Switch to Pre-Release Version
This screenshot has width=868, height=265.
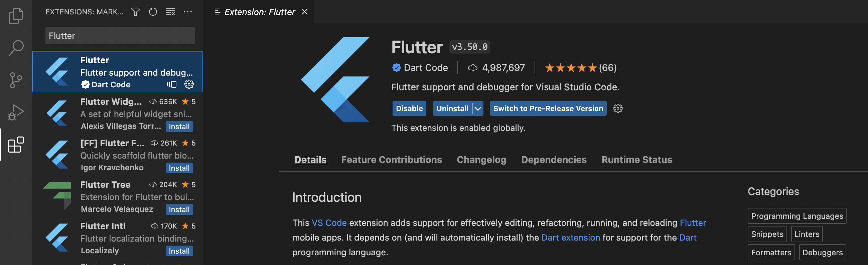click(548, 108)
